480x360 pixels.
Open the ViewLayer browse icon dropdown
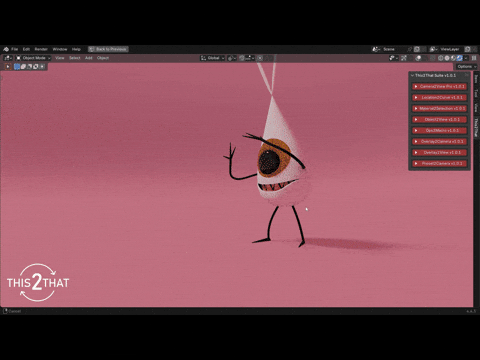(434, 49)
